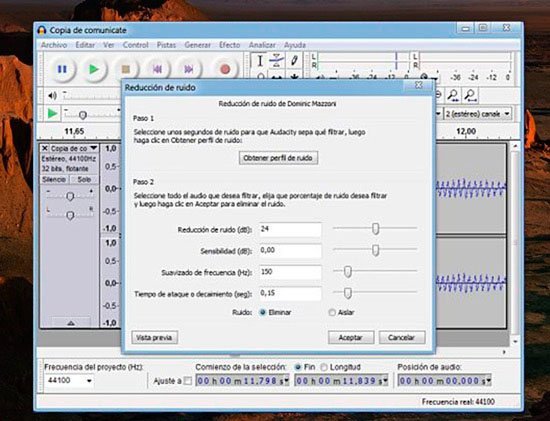
Task: Close the Copia de co track
Action: pyautogui.click(x=45, y=148)
